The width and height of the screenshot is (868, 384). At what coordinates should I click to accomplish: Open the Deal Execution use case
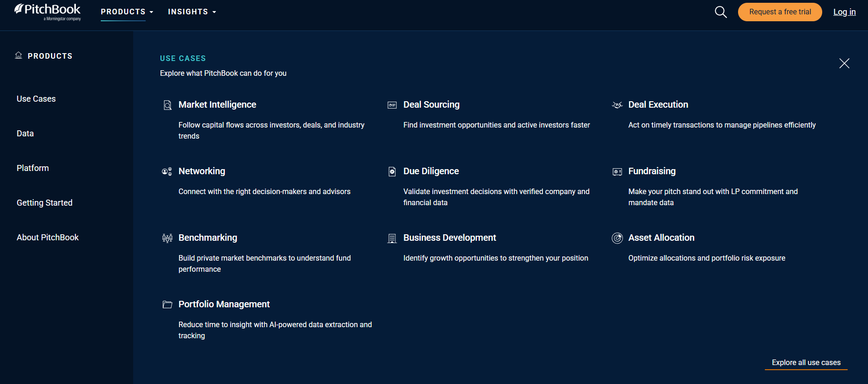[x=658, y=105]
